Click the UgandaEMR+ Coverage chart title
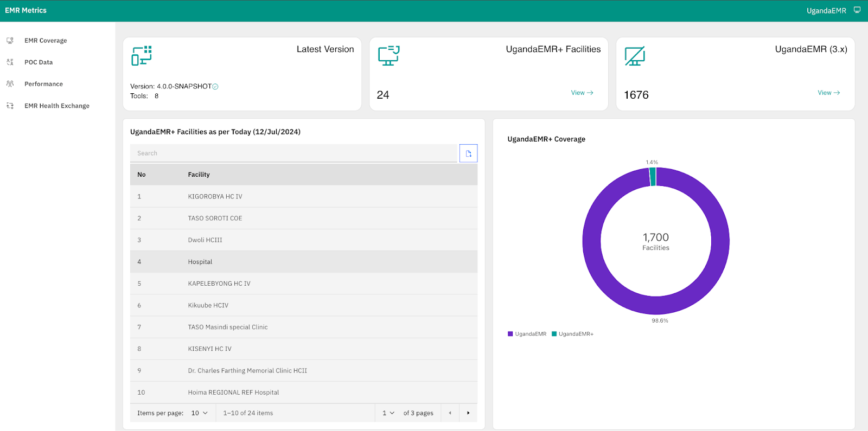The height and width of the screenshot is (431, 868). (546, 139)
